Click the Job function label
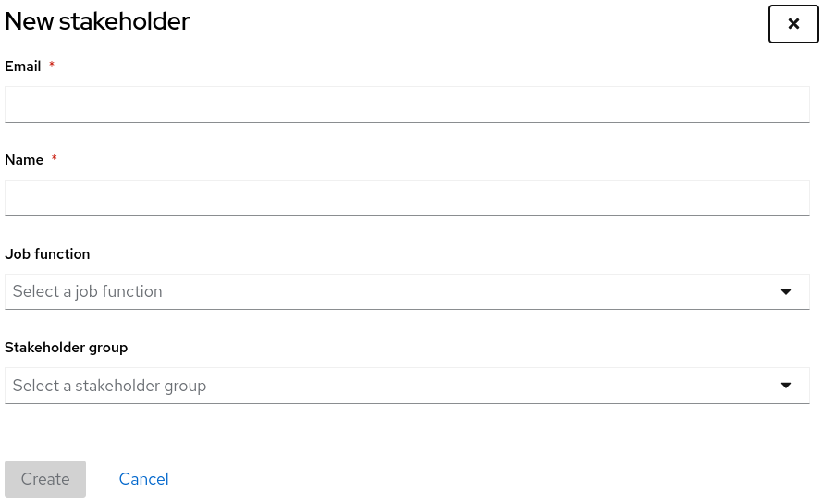 click(x=47, y=253)
